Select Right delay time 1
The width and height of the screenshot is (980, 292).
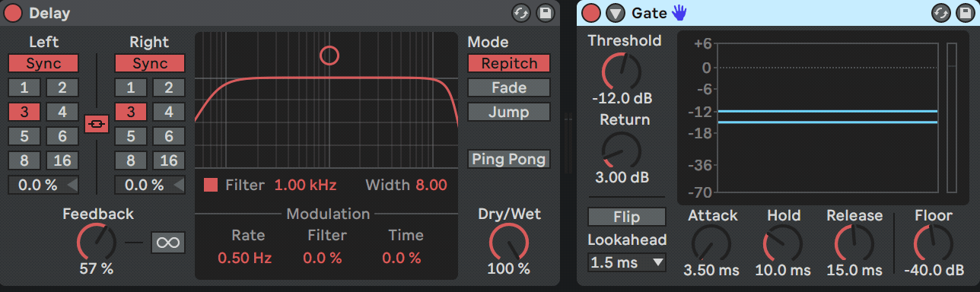(x=132, y=87)
